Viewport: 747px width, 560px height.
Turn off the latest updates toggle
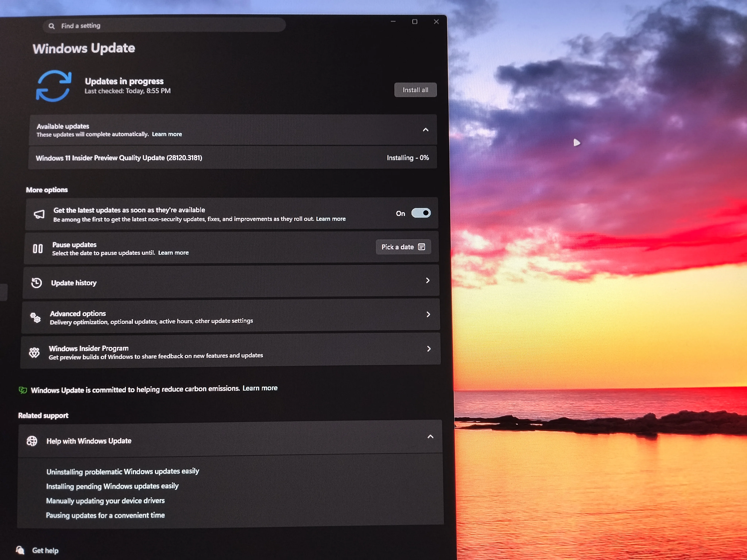[421, 213]
